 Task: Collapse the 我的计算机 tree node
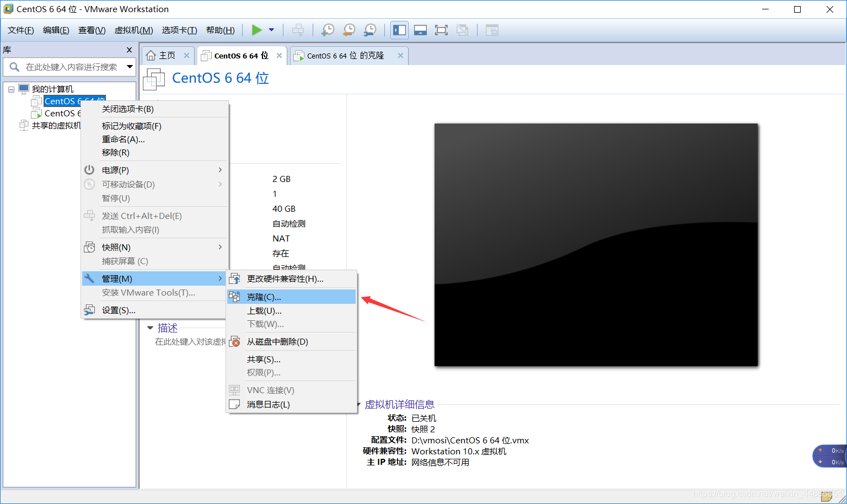point(11,89)
